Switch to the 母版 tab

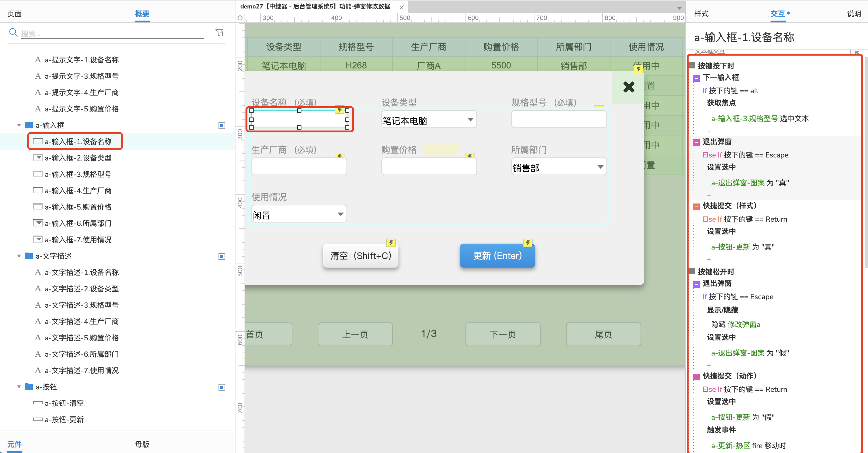[x=142, y=444]
